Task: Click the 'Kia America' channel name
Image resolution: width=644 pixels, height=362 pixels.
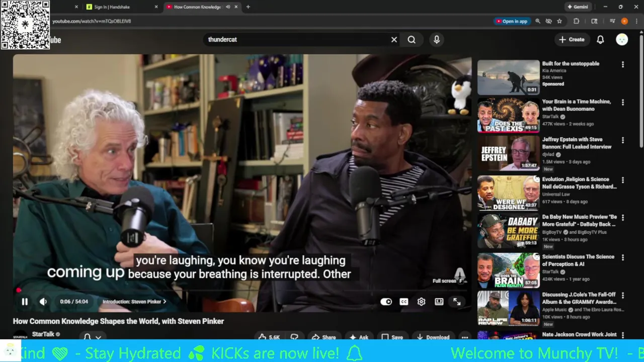Action: [554, 70]
